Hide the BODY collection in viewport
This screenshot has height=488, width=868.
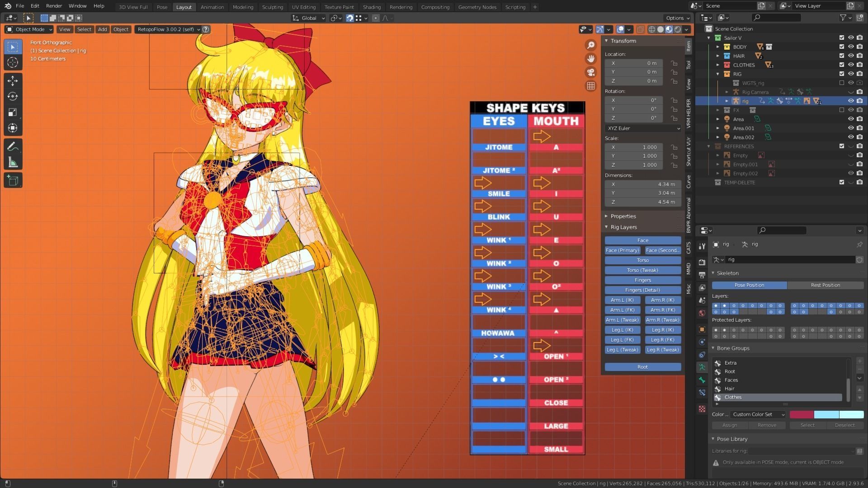[x=851, y=47]
